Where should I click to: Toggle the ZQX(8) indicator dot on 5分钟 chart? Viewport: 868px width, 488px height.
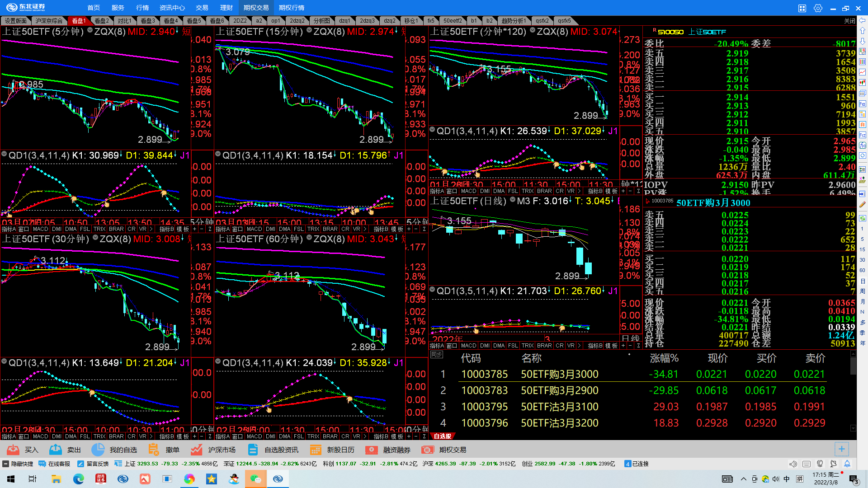[x=90, y=30]
